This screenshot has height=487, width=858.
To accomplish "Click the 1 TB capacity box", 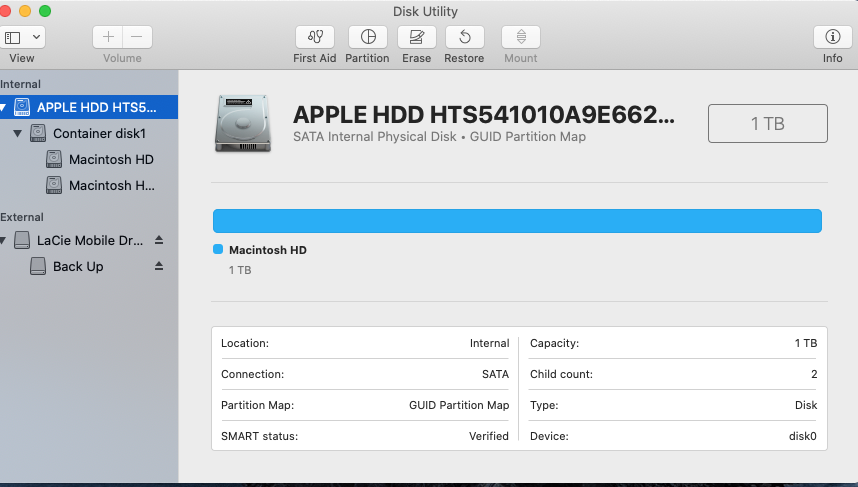I will [768, 124].
